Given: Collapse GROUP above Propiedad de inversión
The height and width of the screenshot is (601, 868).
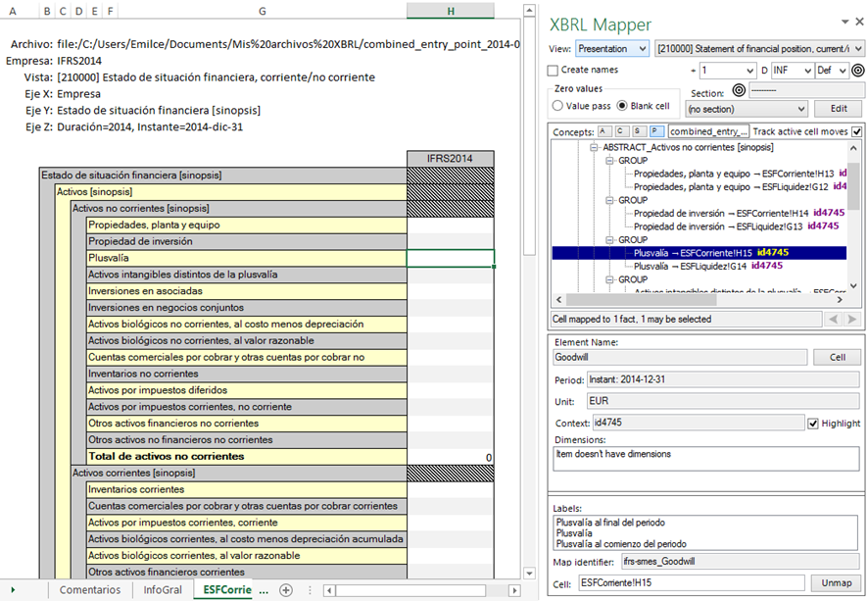Looking at the screenshot, I should [x=609, y=201].
